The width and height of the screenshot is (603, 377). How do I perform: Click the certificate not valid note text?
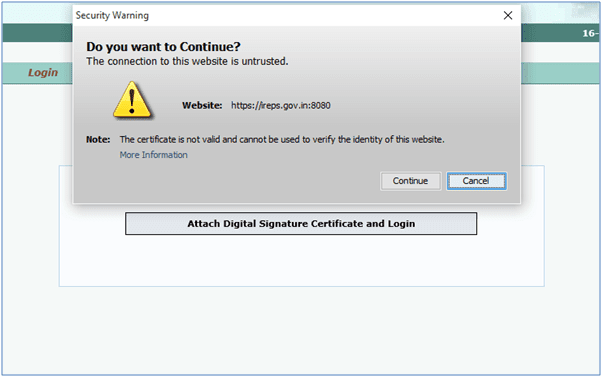pyautogui.click(x=282, y=140)
